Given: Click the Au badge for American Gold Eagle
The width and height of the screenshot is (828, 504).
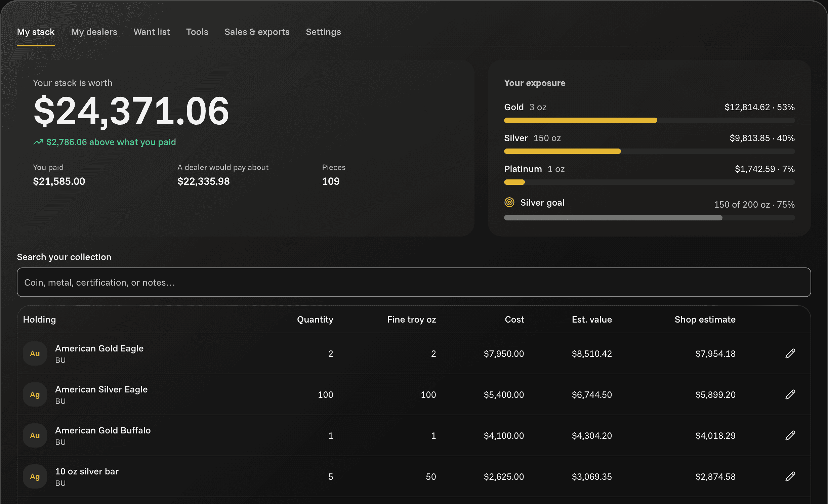Looking at the screenshot, I should pos(35,353).
